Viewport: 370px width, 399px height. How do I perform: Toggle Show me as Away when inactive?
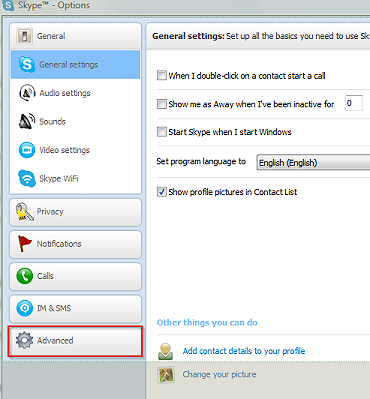coord(162,104)
